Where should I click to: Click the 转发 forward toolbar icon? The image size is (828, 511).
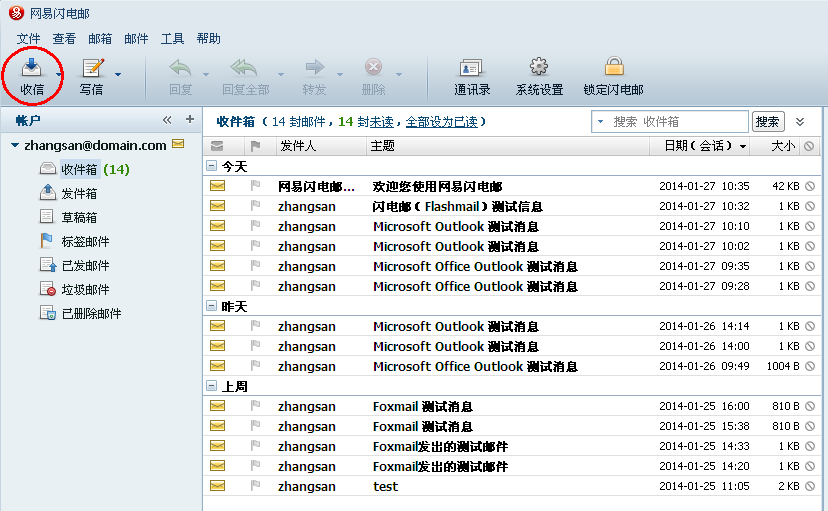tap(315, 67)
